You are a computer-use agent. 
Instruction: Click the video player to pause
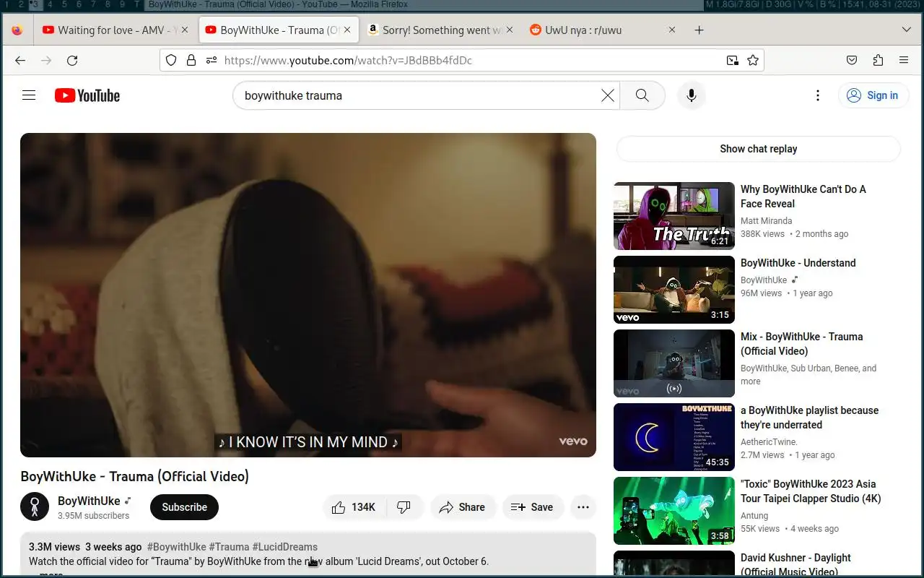(308, 295)
